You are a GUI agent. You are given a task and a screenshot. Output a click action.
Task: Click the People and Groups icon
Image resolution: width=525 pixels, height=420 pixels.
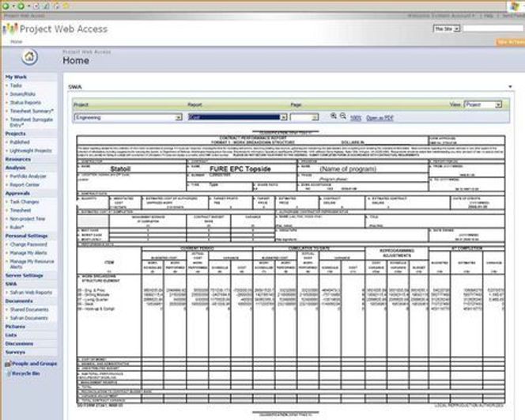[8, 363]
